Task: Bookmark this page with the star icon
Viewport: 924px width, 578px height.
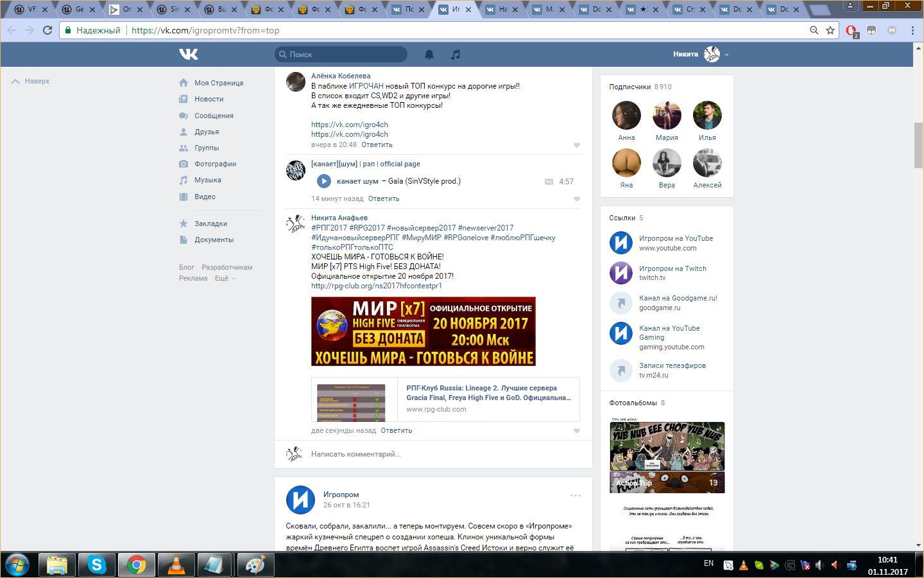Action: coord(830,30)
